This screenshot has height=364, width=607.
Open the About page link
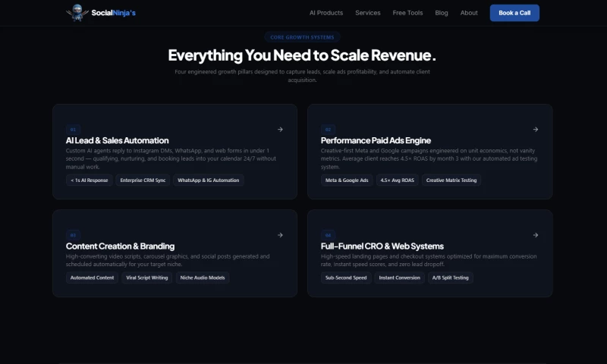469,13
